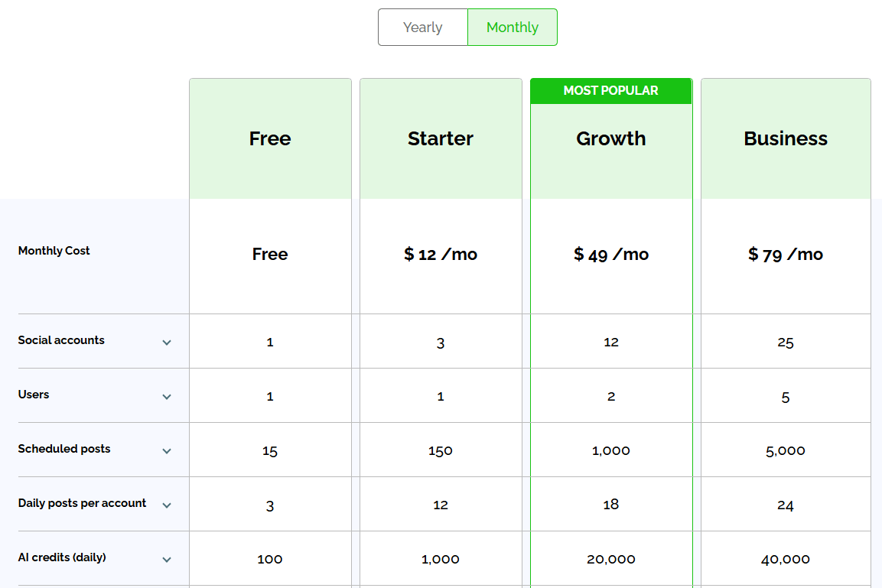
Task: Expand Daily posts per account details
Action: tap(167, 505)
